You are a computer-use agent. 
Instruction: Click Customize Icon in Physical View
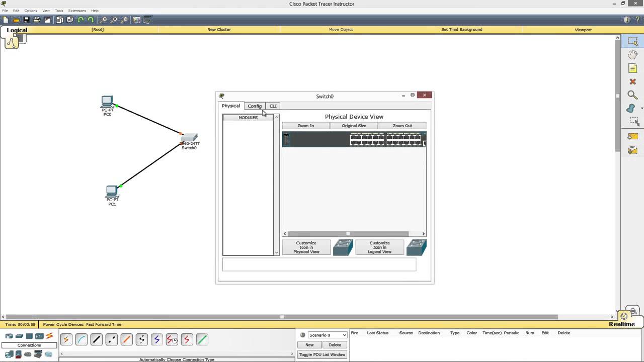click(306, 247)
